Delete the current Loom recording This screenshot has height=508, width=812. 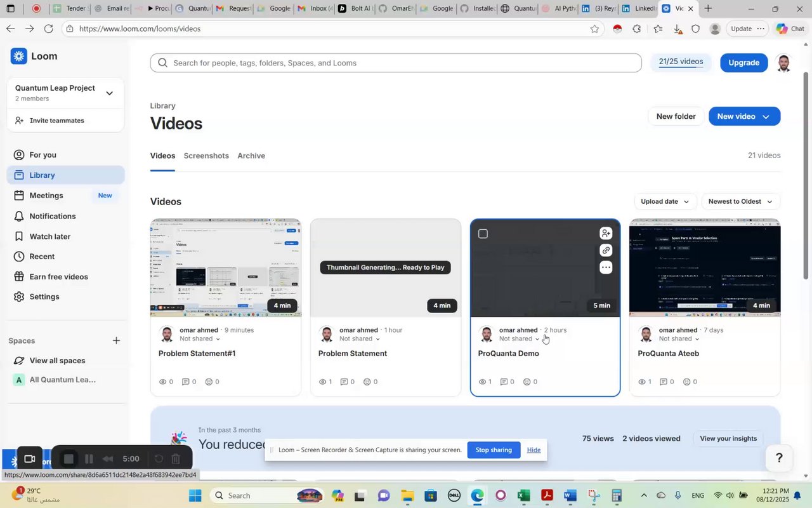click(x=176, y=459)
